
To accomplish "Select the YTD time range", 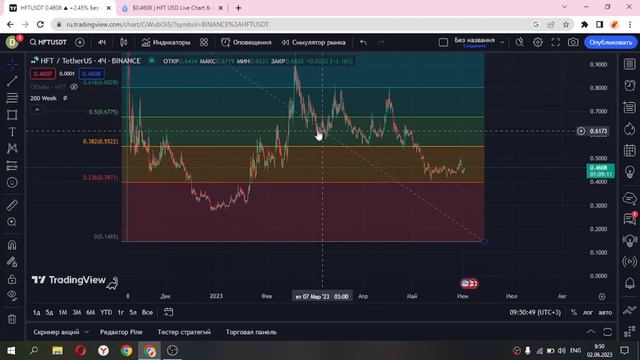I will 106,312.
